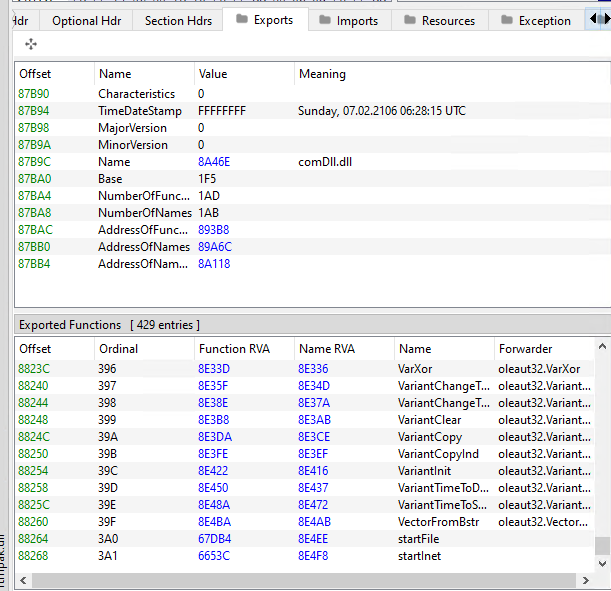Select the startFile export name
Image resolution: width=611 pixels, height=591 pixels.
419,539
